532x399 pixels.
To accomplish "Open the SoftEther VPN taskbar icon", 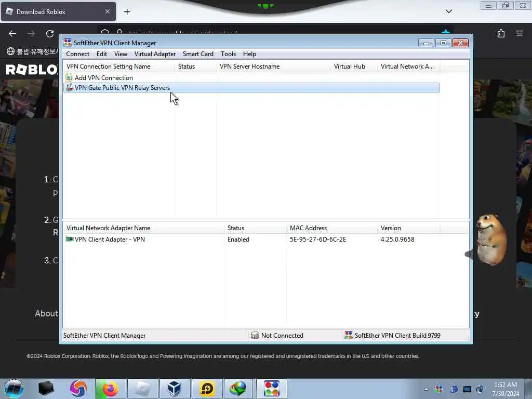I will [271, 389].
